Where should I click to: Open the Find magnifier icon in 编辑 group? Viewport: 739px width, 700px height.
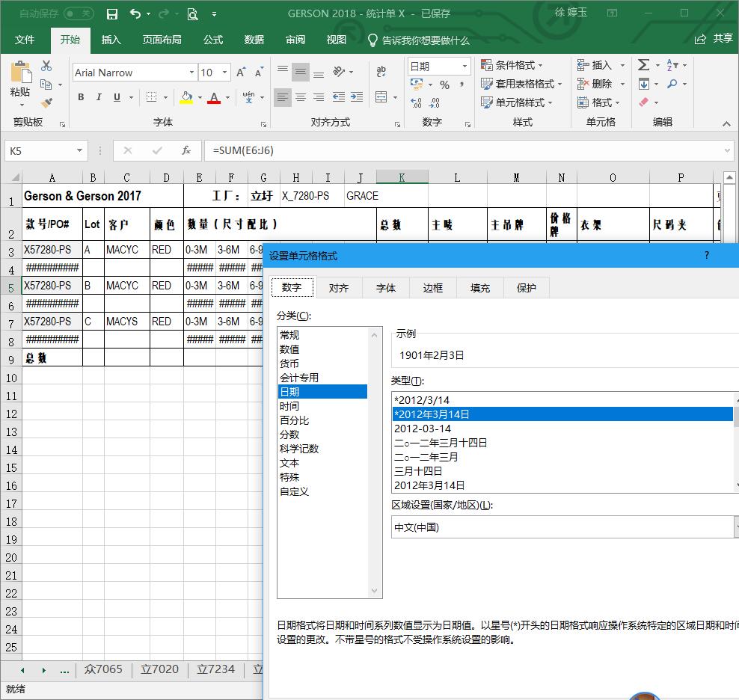672,84
